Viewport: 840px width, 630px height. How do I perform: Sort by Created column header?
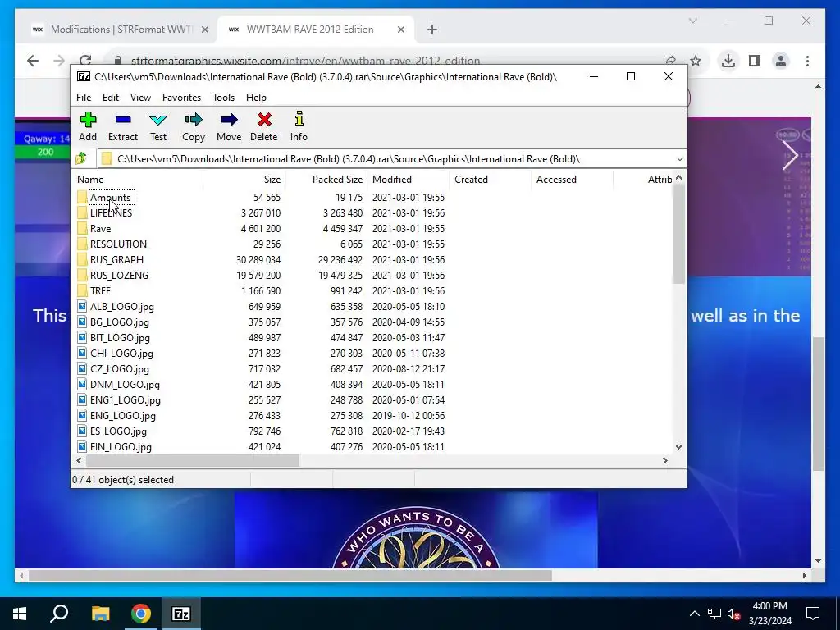490,180
